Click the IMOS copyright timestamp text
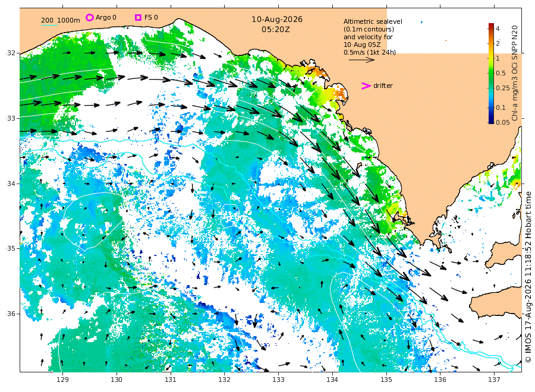The image size is (535, 392). (x=528, y=278)
